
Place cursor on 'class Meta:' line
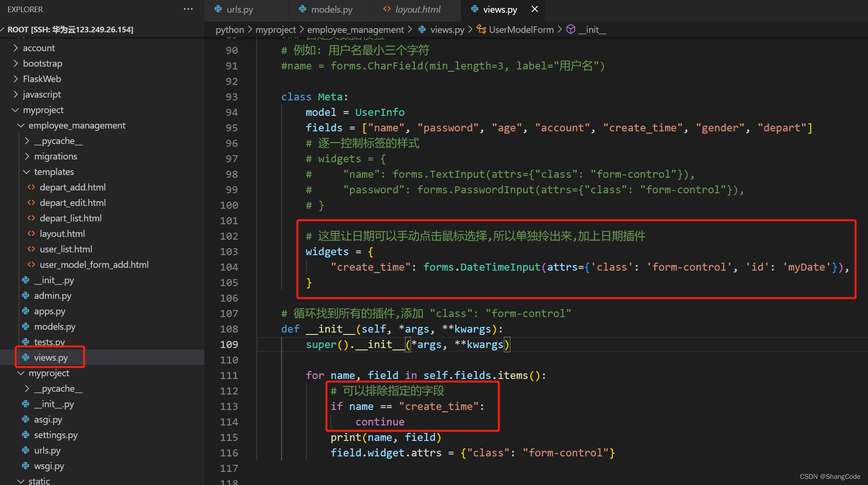tap(314, 97)
